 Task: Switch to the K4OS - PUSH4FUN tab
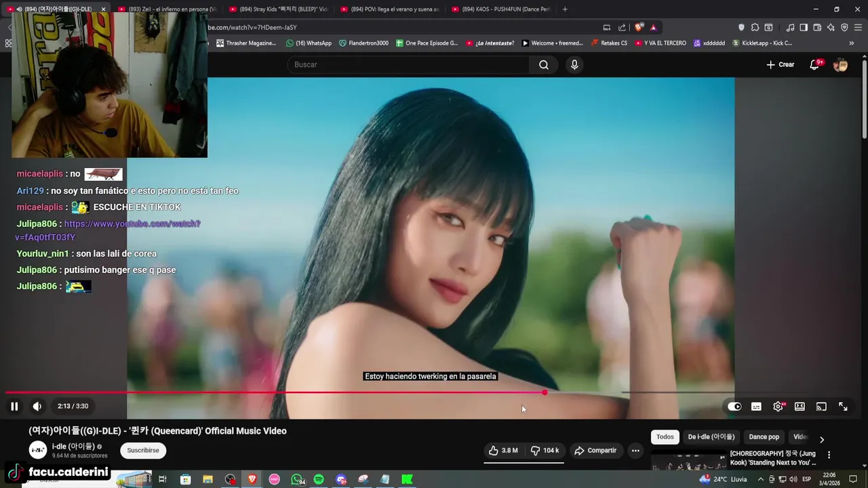pyautogui.click(x=500, y=9)
